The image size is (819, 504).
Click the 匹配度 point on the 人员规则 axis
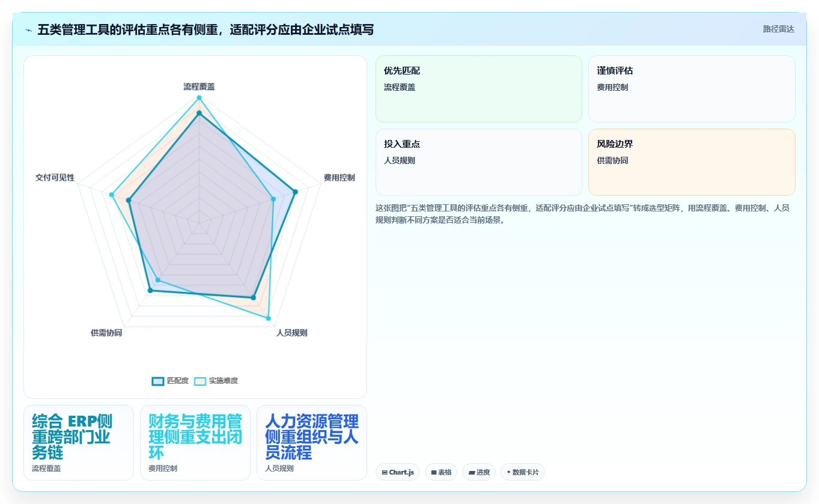point(254,297)
